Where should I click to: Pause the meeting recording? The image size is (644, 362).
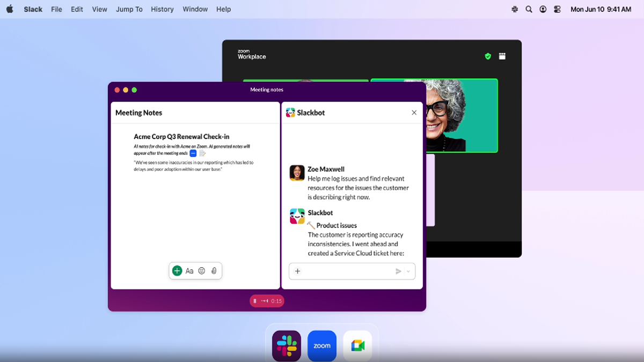[255, 300]
